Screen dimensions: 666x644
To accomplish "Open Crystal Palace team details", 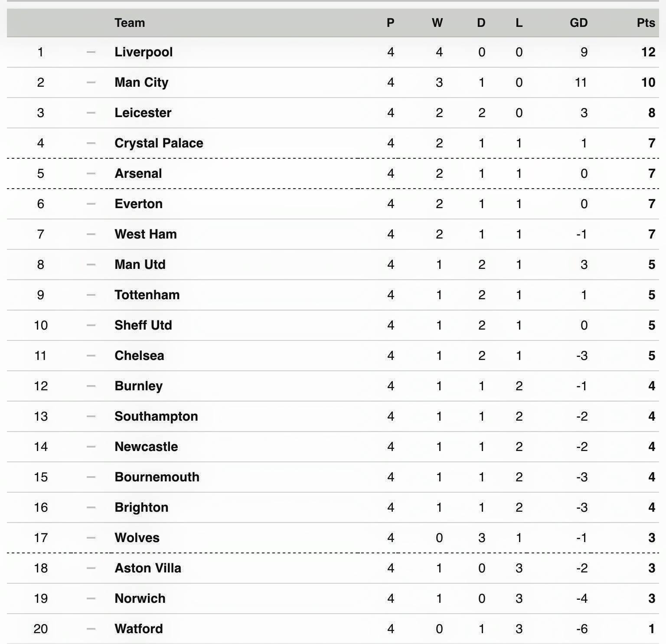I will pyautogui.click(x=159, y=143).
